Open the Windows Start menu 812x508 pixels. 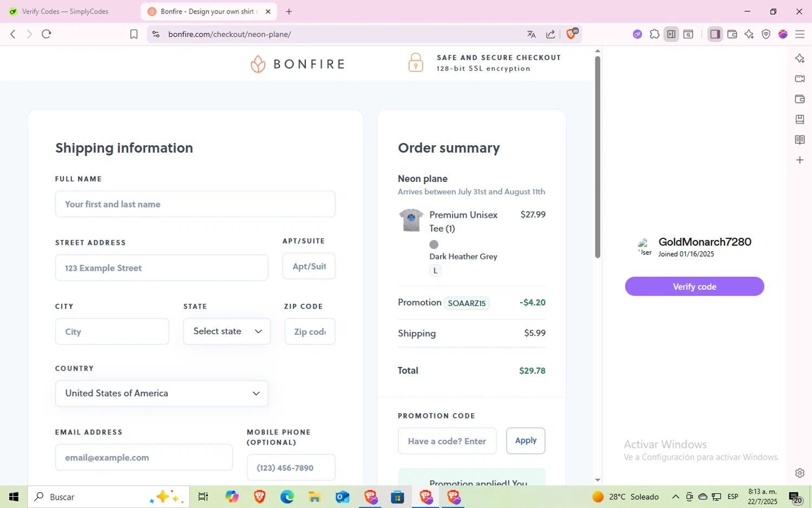[x=14, y=497]
